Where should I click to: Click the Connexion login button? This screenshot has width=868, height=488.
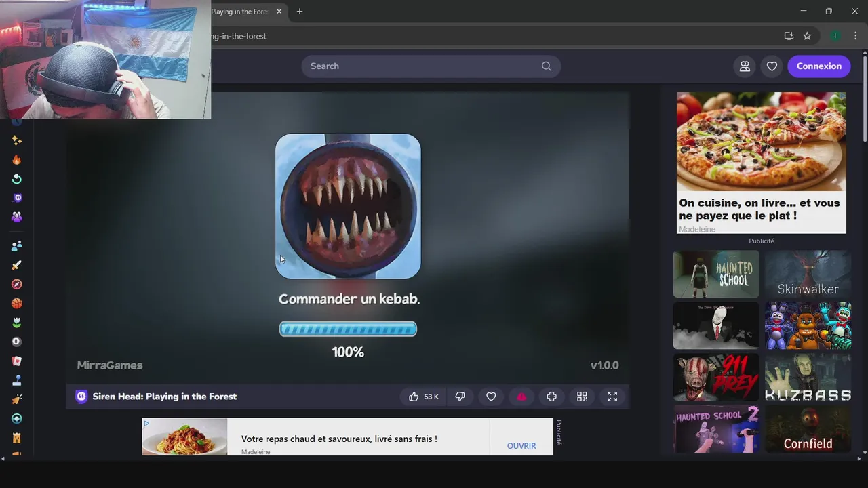point(818,66)
